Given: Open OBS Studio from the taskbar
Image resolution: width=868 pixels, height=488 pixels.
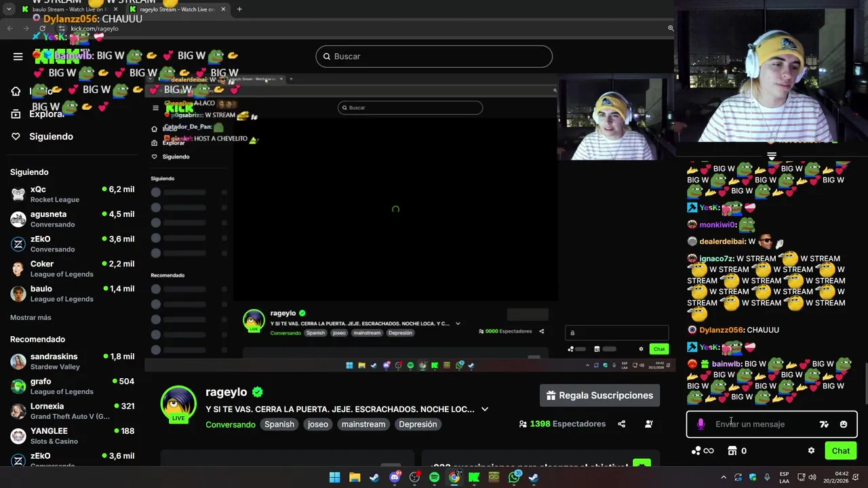Looking at the screenshot, I should (x=414, y=477).
